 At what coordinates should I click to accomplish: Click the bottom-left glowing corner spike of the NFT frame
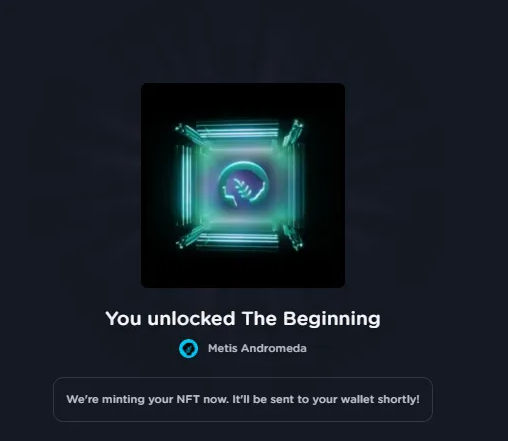pyautogui.click(x=189, y=239)
